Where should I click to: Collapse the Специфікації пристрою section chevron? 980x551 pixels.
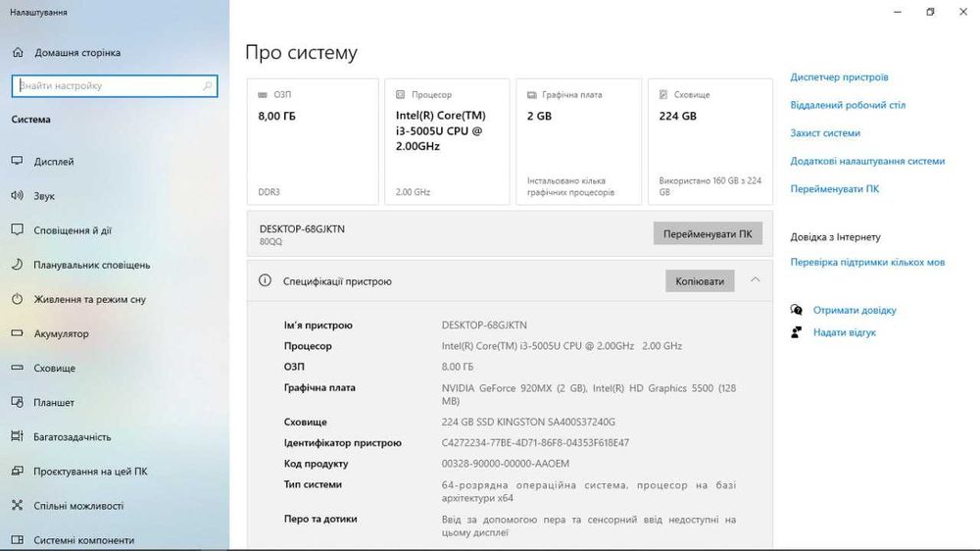click(755, 280)
